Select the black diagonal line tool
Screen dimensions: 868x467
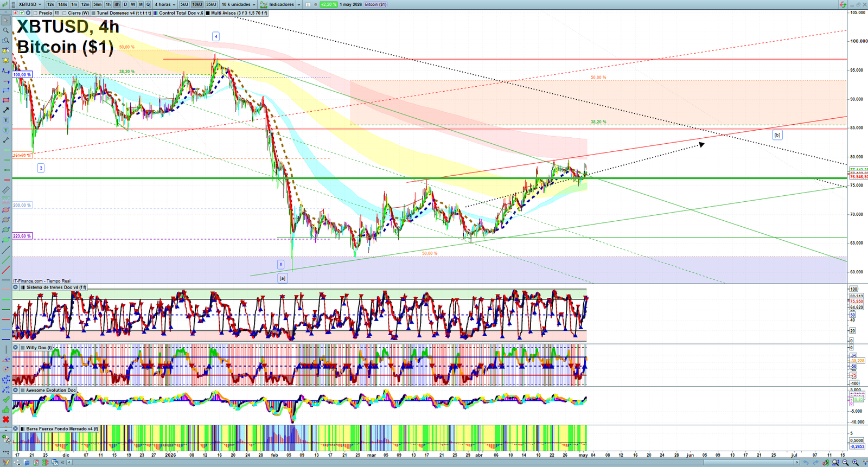[6, 250]
